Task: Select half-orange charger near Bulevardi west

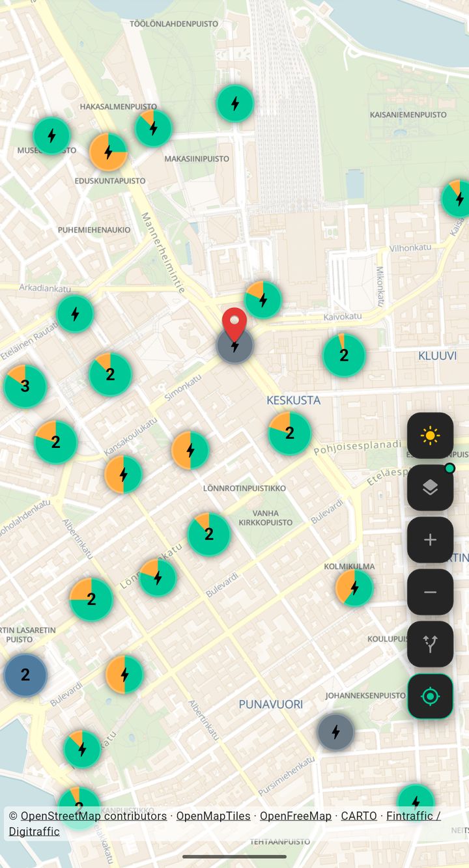Action: (124, 674)
